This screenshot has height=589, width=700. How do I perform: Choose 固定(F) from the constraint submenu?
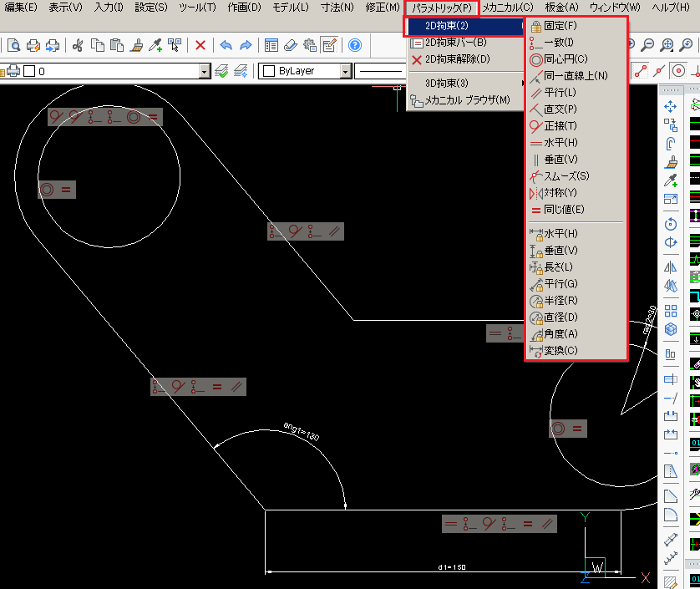[x=560, y=25]
